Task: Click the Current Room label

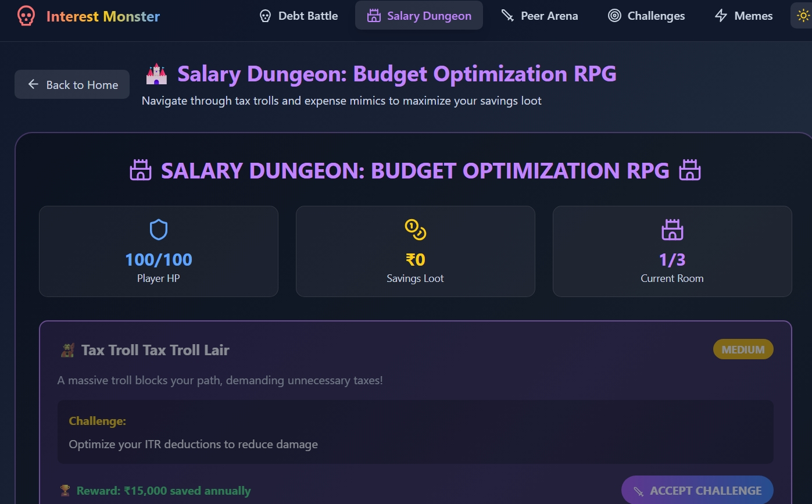Action: pos(673,278)
